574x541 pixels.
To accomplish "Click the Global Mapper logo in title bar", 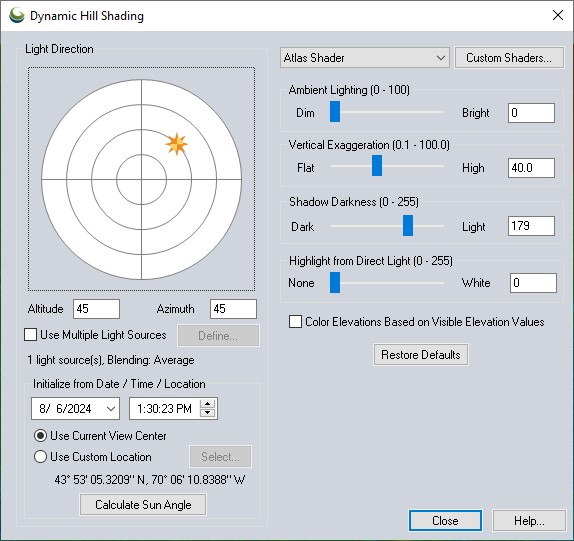I will pyautogui.click(x=16, y=16).
